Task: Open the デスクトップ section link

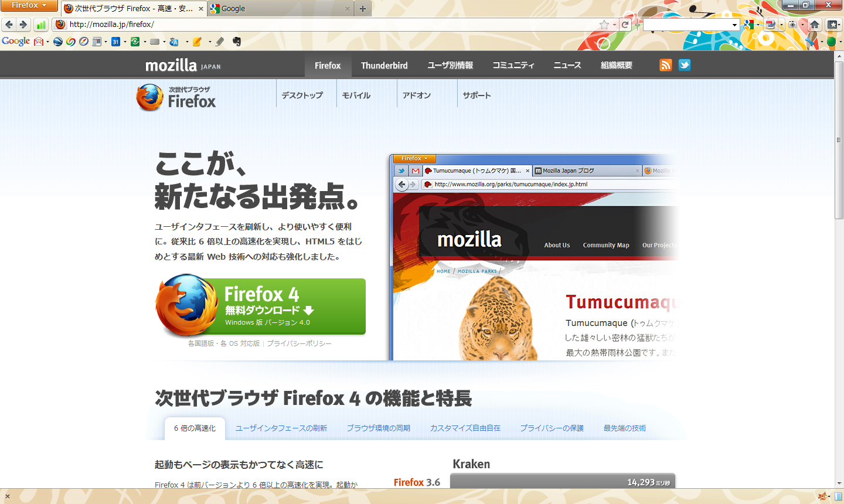Action: pos(302,95)
